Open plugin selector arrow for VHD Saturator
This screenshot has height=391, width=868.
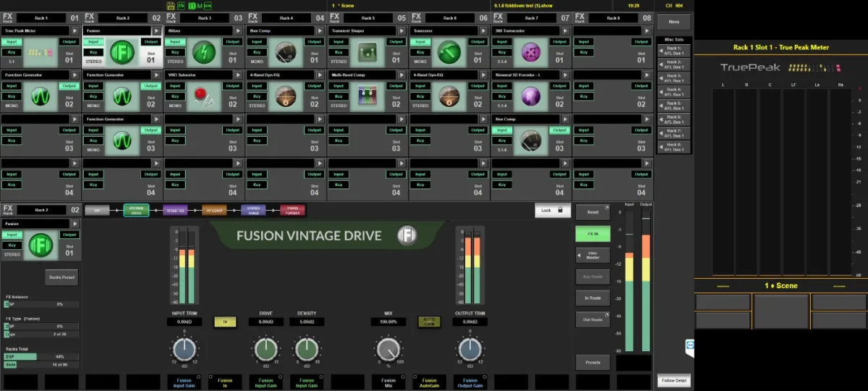(239, 75)
